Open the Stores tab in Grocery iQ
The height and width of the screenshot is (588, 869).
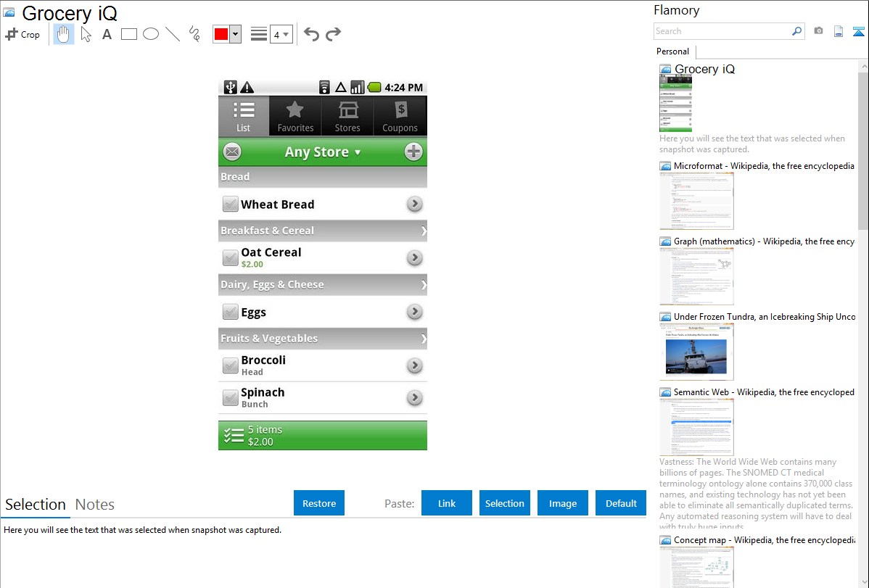tap(347, 116)
